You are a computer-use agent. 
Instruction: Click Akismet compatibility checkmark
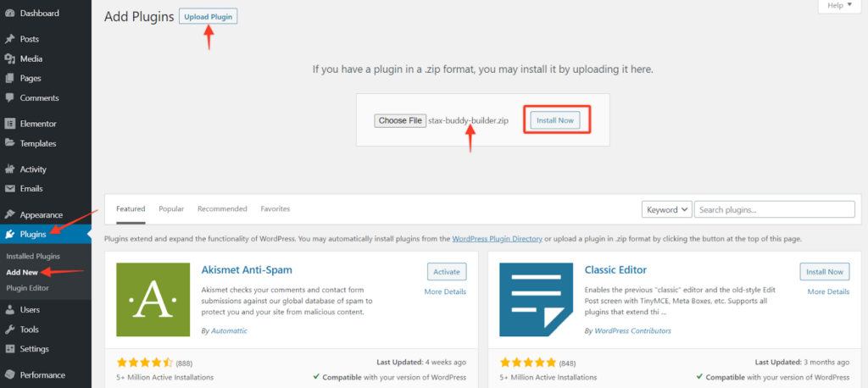click(315, 377)
